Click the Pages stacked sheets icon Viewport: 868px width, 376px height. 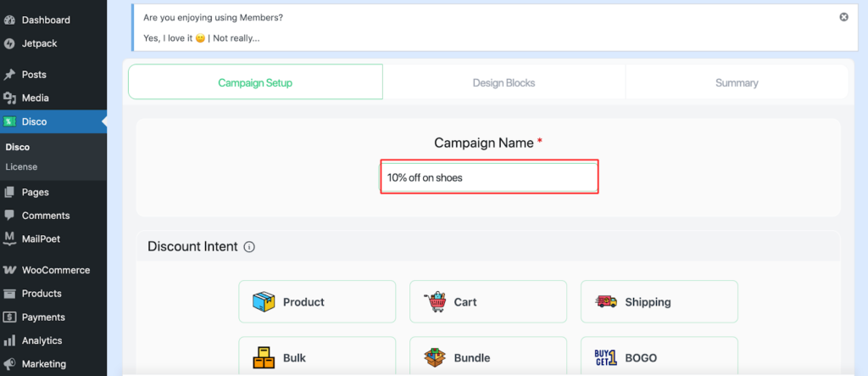click(x=9, y=193)
